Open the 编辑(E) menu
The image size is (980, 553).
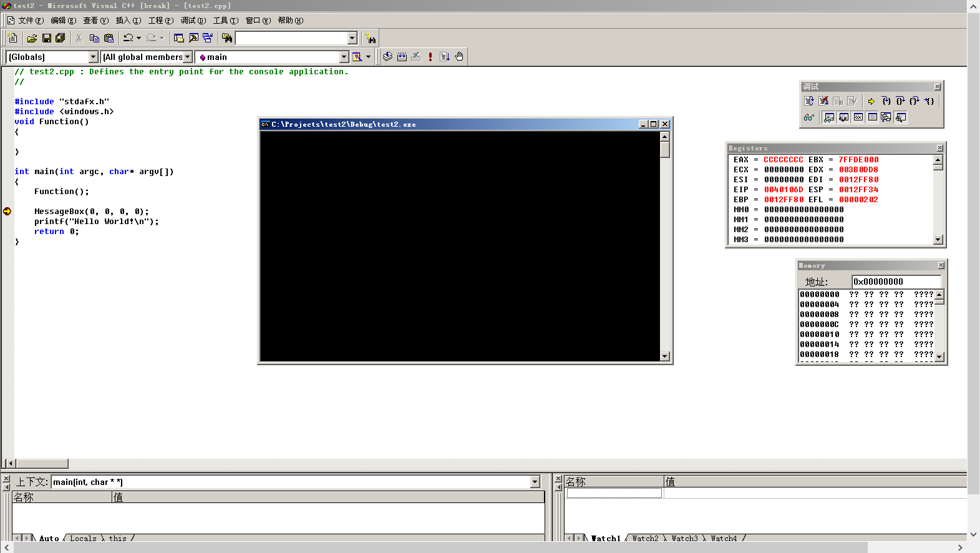[63, 21]
